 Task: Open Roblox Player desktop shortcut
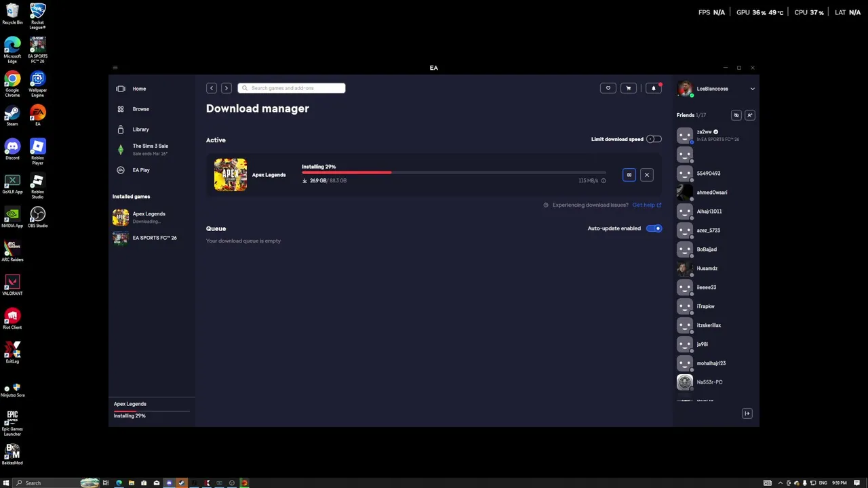(x=37, y=152)
